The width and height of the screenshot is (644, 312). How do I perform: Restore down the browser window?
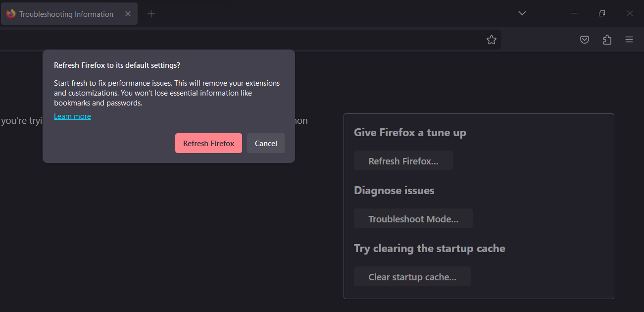pos(601,13)
